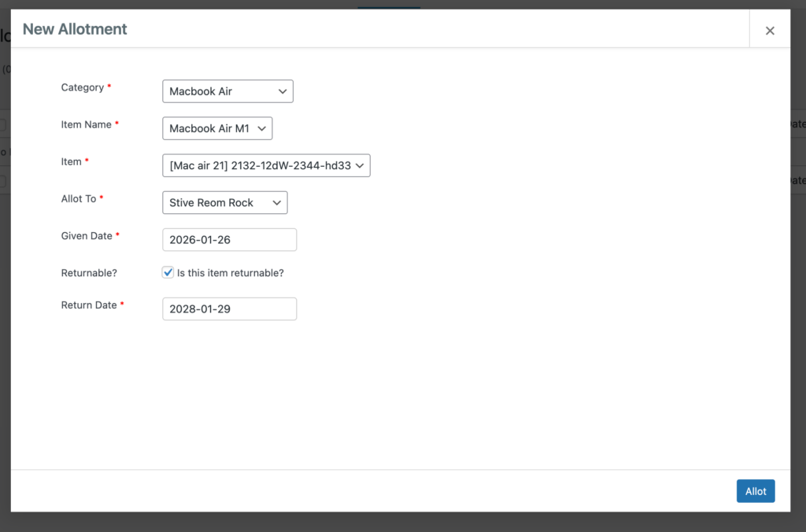Open the Item serial number dropdown

click(265, 165)
